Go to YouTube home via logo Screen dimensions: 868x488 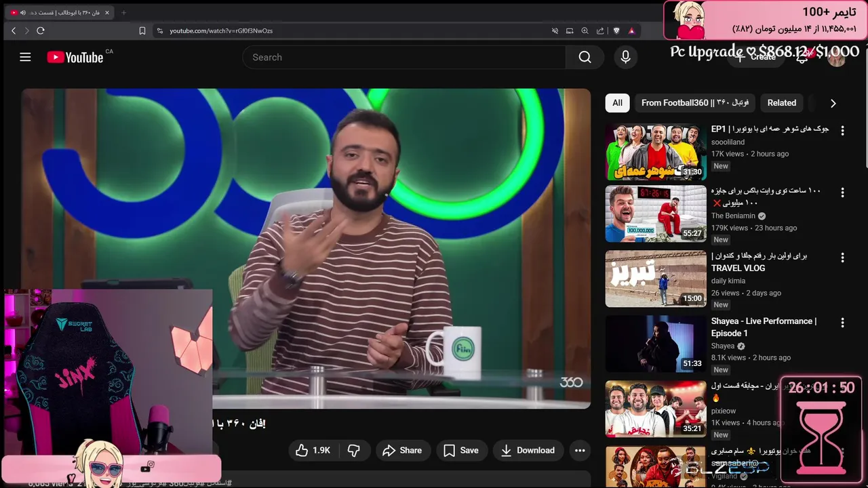pyautogui.click(x=75, y=58)
